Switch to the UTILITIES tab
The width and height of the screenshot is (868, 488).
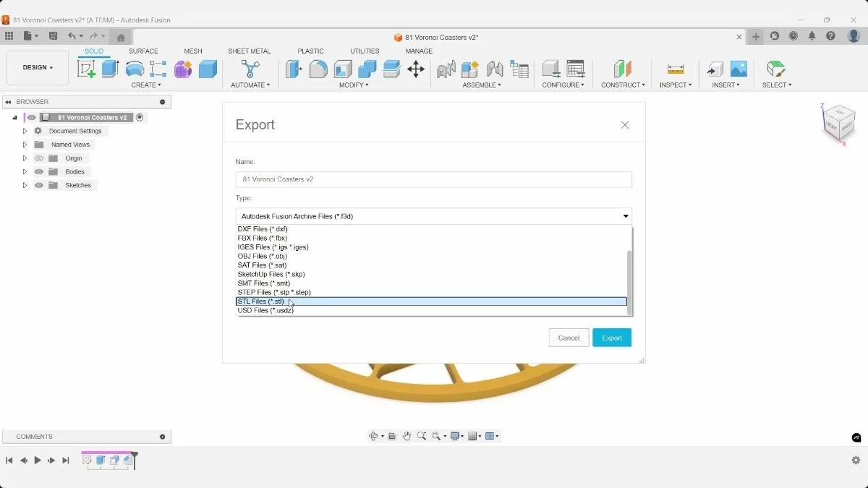pyautogui.click(x=365, y=51)
